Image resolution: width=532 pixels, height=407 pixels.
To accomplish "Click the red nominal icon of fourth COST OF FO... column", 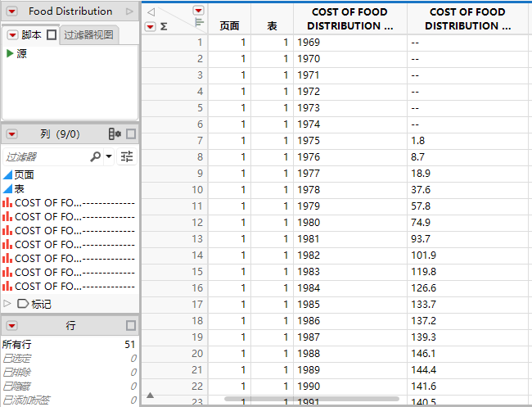I will click(7, 244).
